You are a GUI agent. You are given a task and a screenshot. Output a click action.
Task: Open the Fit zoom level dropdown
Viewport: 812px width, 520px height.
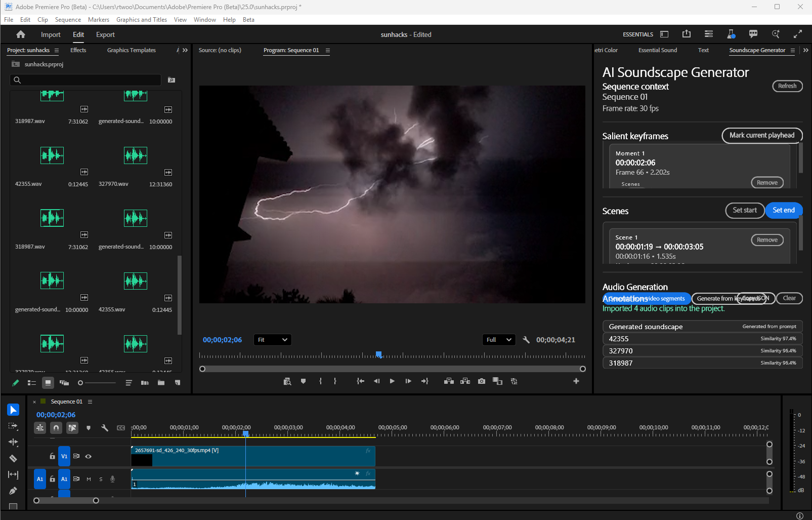(272, 340)
